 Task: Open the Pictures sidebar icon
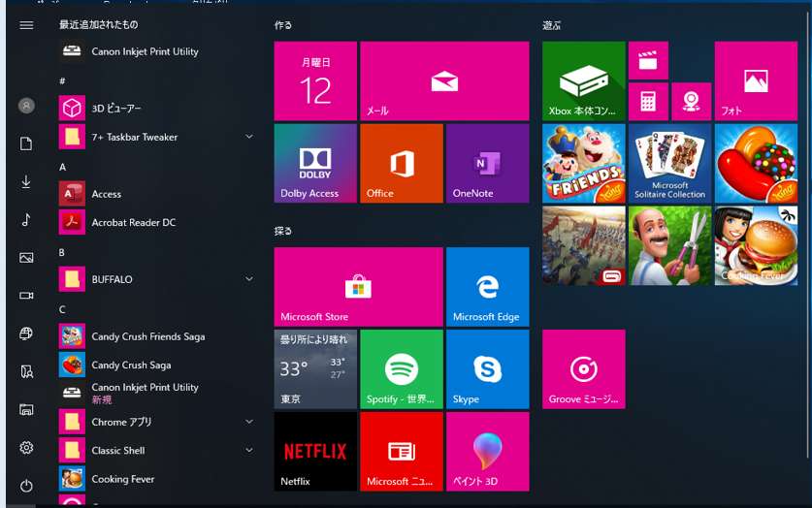[x=26, y=258]
